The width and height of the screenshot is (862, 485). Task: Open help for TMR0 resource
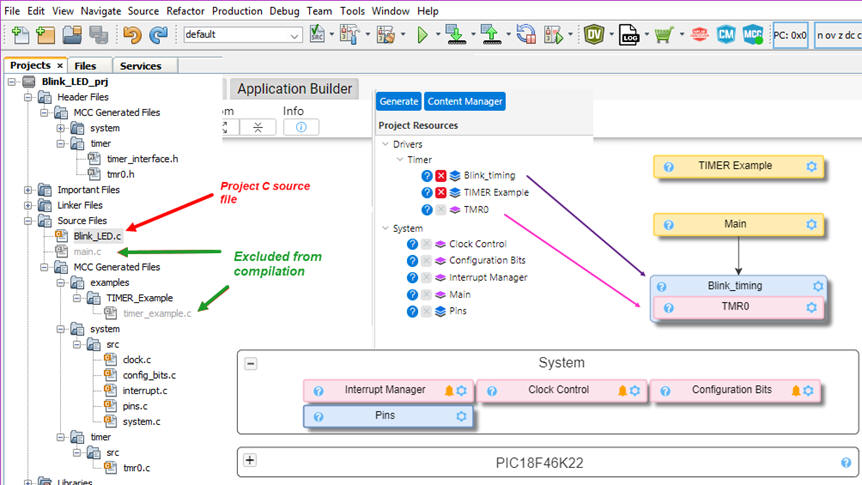click(427, 210)
